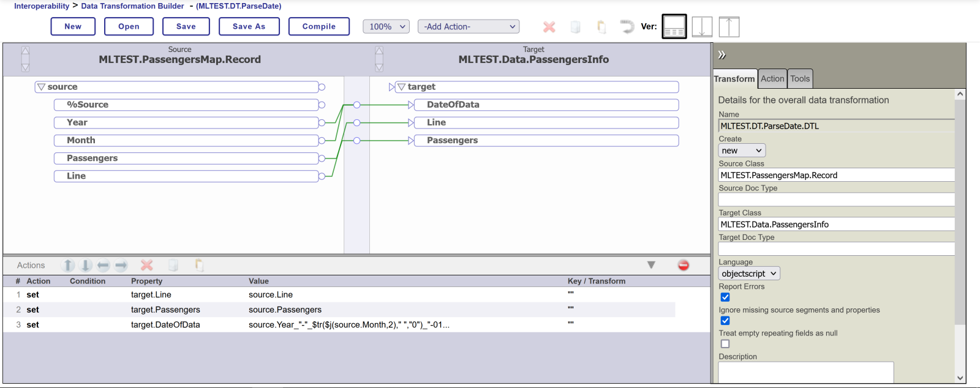Viewport: 980px width, 388px height.
Task: Click the top toolbar paste clipboard icon
Action: pyautogui.click(x=601, y=26)
